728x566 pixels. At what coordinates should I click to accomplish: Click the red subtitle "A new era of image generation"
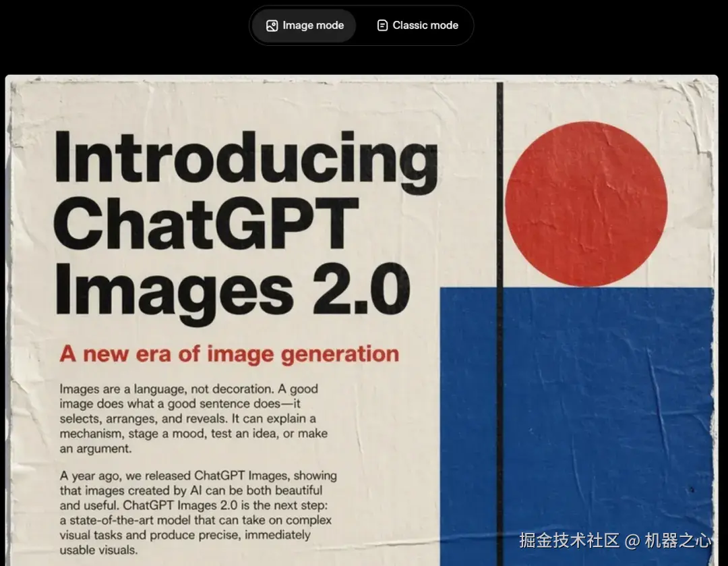click(x=229, y=354)
